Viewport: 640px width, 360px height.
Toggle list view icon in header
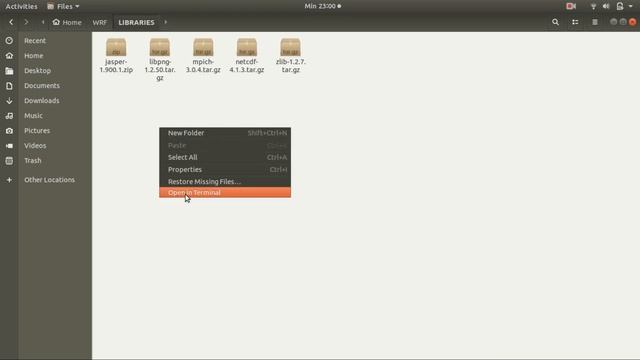click(x=575, y=22)
